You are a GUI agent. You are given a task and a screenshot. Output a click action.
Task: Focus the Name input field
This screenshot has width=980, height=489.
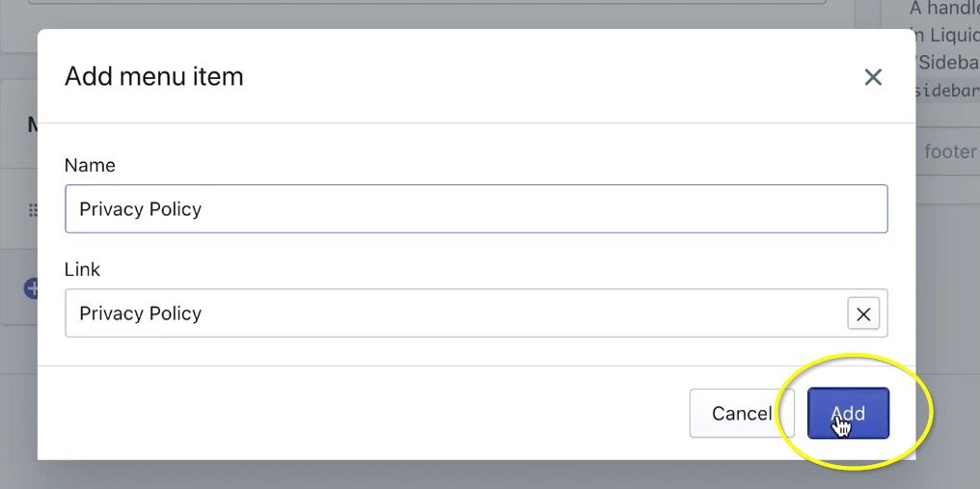pyautogui.click(x=476, y=209)
